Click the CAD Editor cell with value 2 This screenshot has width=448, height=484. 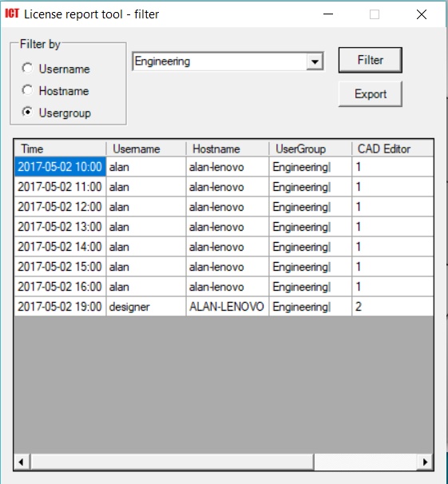pyautogui.click(x=392, y=307)
